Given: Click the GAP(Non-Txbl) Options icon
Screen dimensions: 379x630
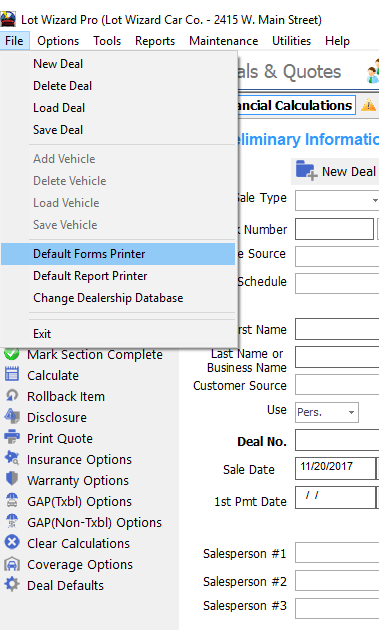Looking at the screenshot, I should [x=12, y=522].
